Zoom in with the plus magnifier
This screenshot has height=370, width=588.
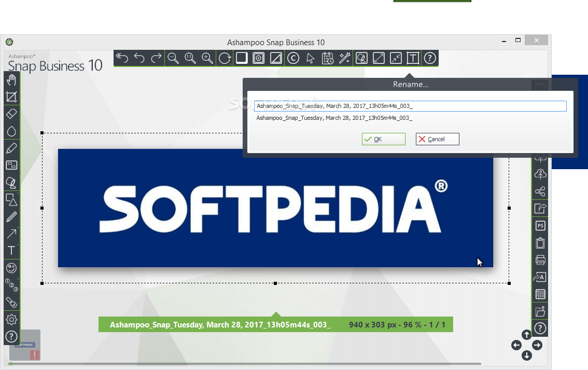(x=207, y=58)
